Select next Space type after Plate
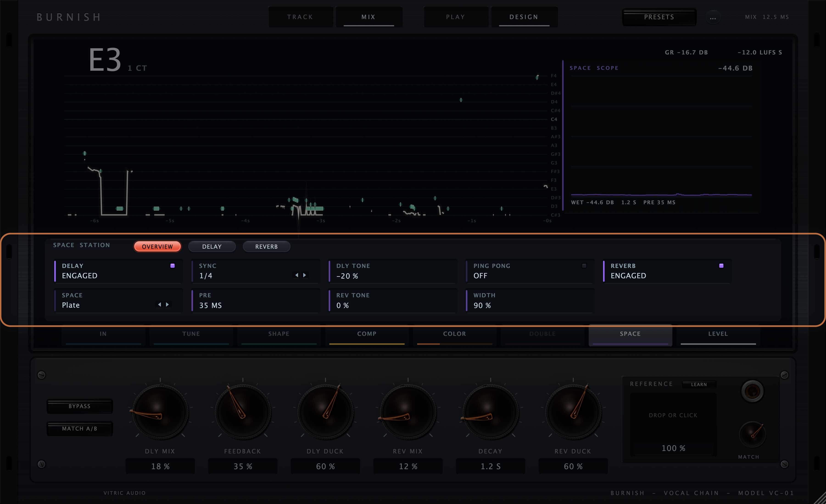This screenshot has width=826, height=504. (167, 305)
